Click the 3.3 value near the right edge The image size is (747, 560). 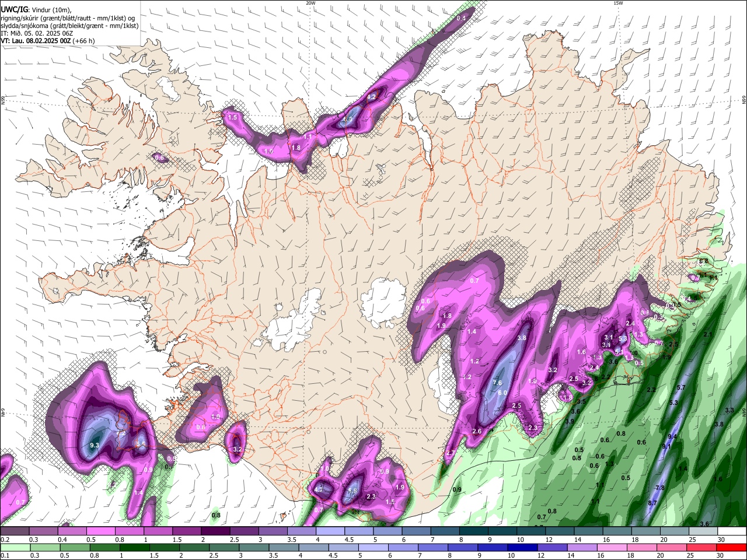pyautogui.click(x=729, y=411)
